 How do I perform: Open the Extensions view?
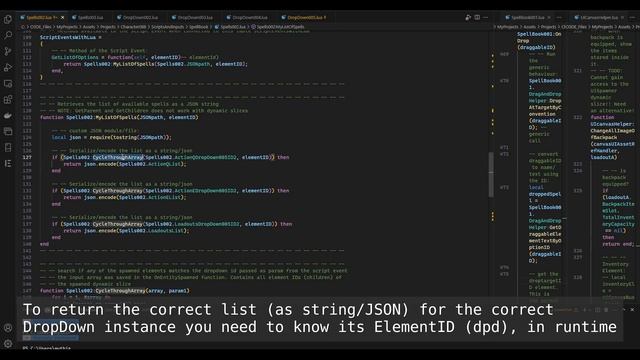pyautogui.click(x=8, y=100)
